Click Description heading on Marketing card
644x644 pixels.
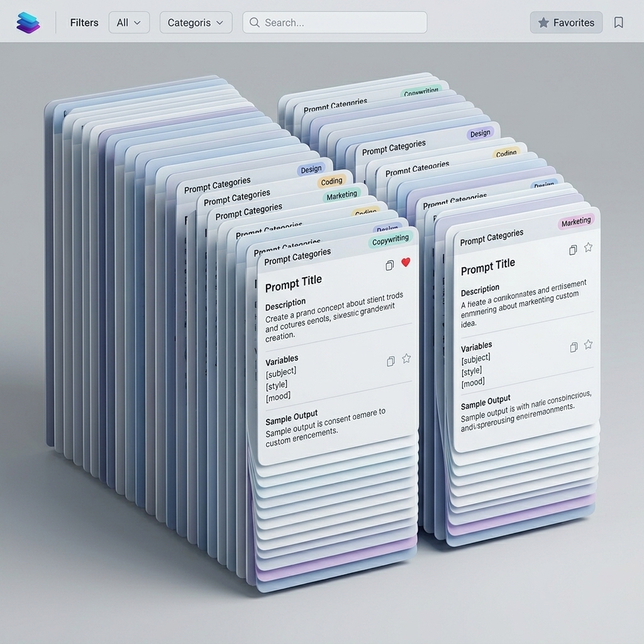point(480,290)
